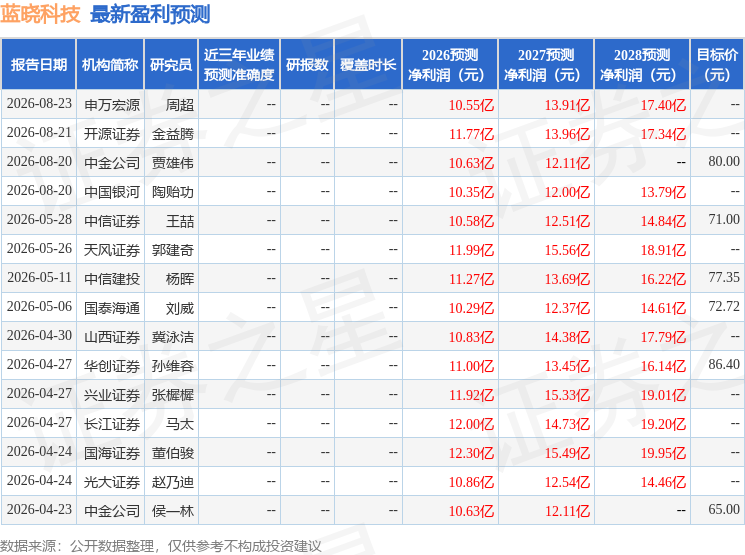Select 长江证券 2026 profit 12.00亿
Viewport: 745px width, 555px height.
tap(471, 424)
